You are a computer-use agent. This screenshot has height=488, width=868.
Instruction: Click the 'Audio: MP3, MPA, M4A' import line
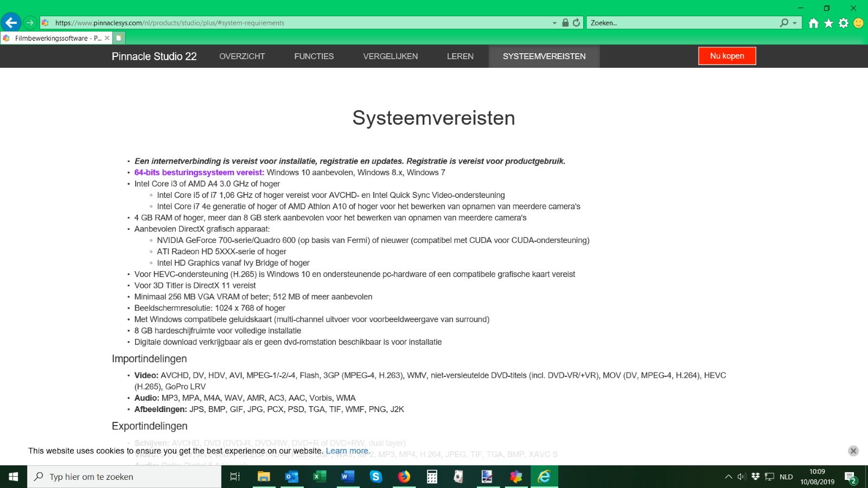(245, 398)
